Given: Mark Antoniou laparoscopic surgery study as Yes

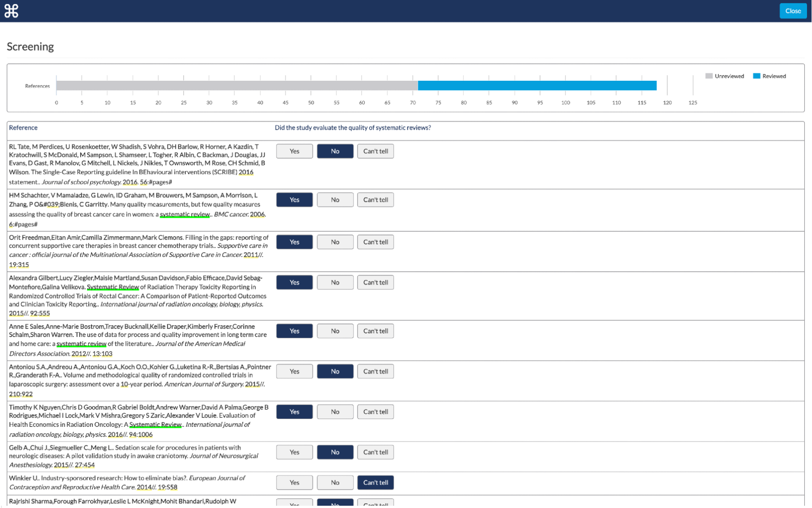Looking at the screenshot, I should click(x=295, y=371).
